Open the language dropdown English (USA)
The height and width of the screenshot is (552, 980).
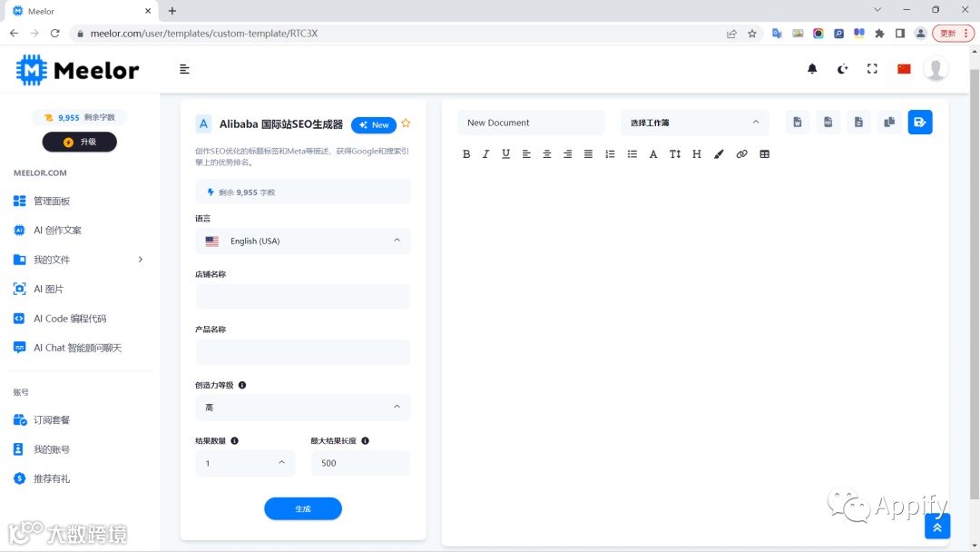coord(303,241)
